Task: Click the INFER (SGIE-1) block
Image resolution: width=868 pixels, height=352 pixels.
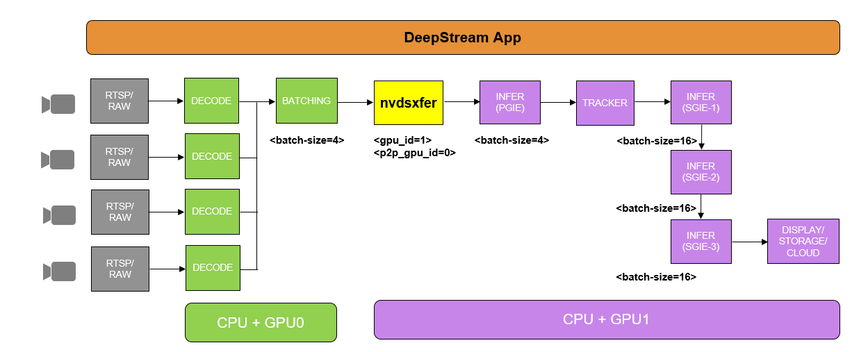Action: click(x=701, y=102)
